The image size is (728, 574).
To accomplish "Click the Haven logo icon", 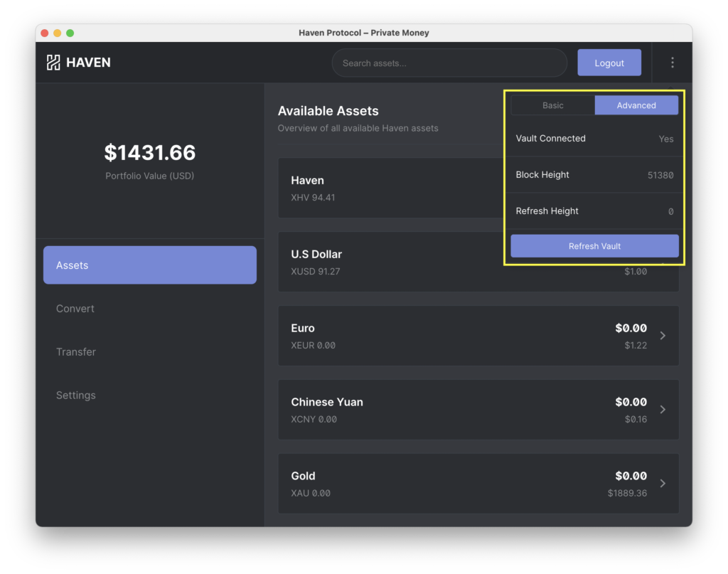I will click(53, 62).
